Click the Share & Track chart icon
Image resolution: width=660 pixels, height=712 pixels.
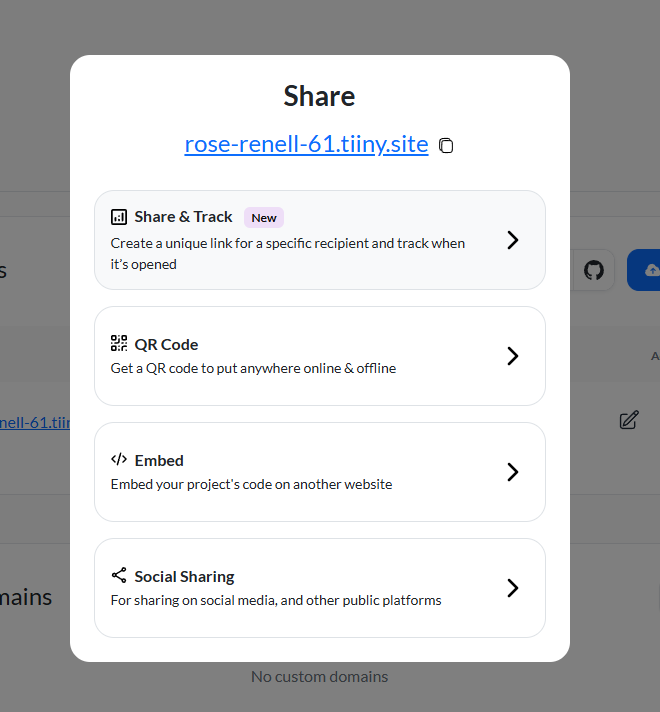(119, 217)
